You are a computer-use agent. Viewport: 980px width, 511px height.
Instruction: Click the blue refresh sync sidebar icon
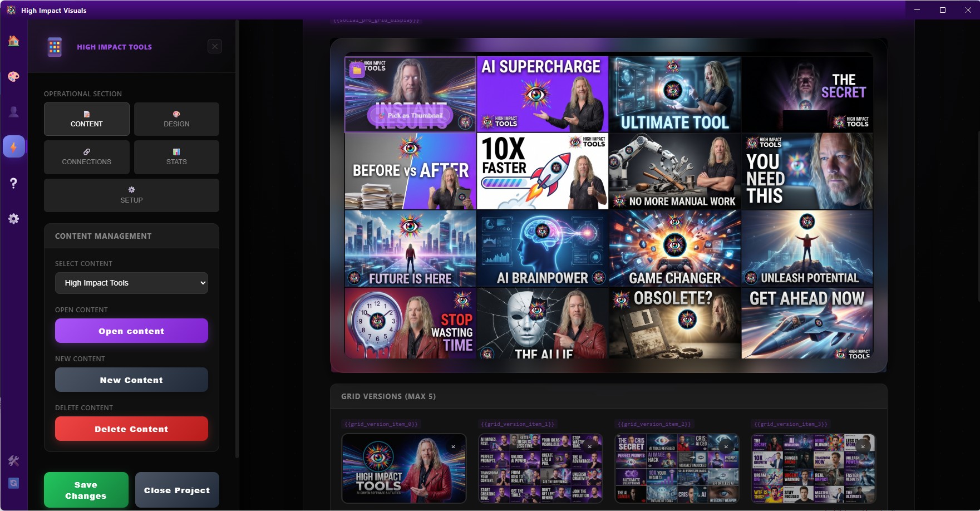[x=13, y=483]
